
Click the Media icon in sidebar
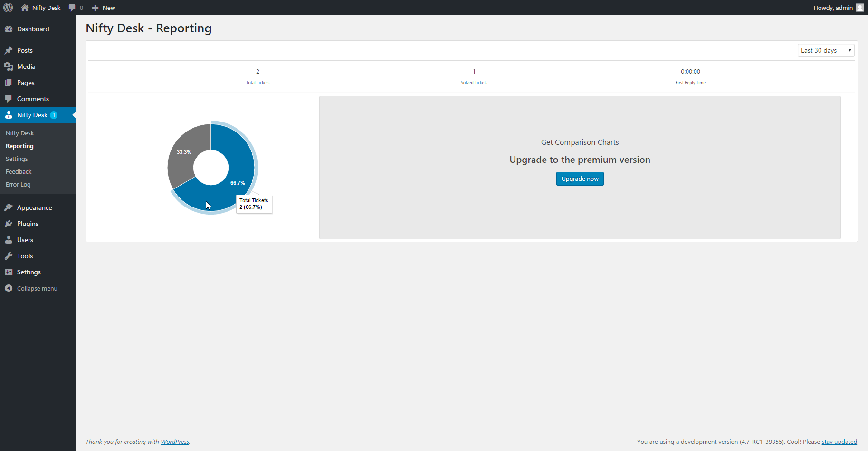pyautogui.click(x=9, y=66)
